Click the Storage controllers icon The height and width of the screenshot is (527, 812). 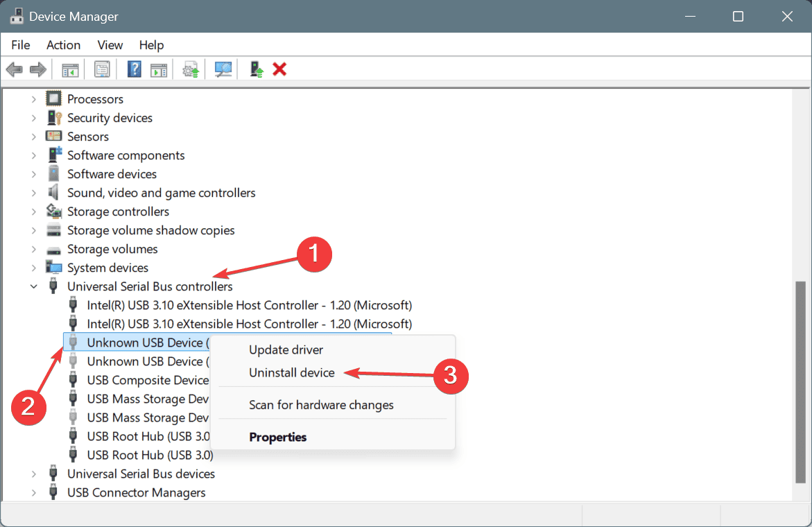click(54, 211)
